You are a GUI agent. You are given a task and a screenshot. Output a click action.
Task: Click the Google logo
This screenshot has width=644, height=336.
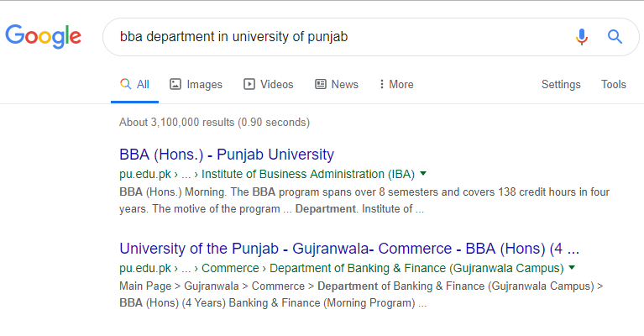(43, 36)
